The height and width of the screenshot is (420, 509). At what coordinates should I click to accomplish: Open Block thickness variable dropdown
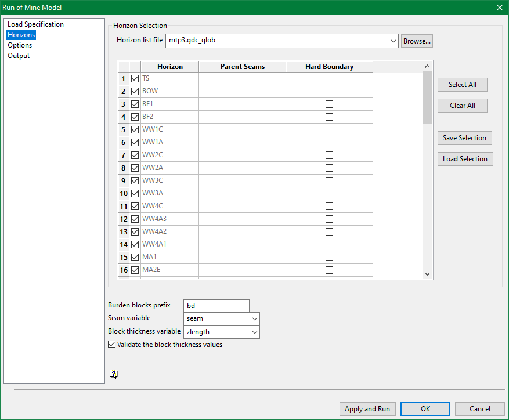pos(254,332)
